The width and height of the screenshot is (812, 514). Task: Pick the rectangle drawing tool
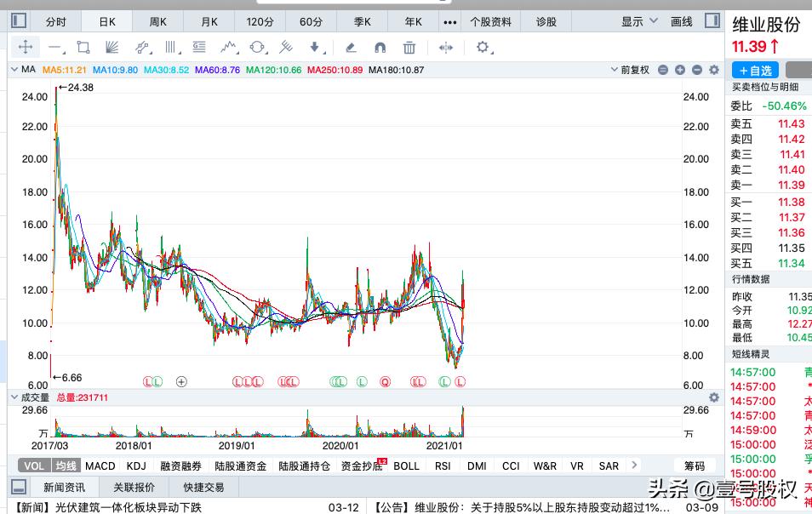pos(83,48)
